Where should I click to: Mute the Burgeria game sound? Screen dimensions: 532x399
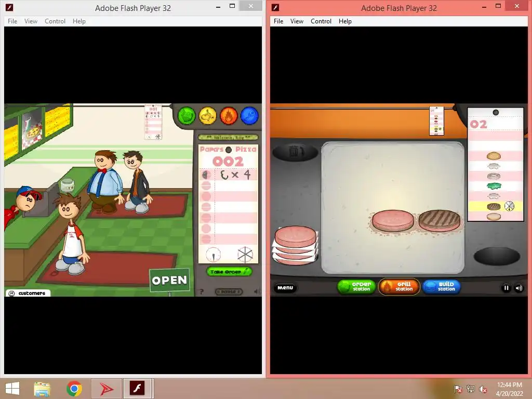519,288
